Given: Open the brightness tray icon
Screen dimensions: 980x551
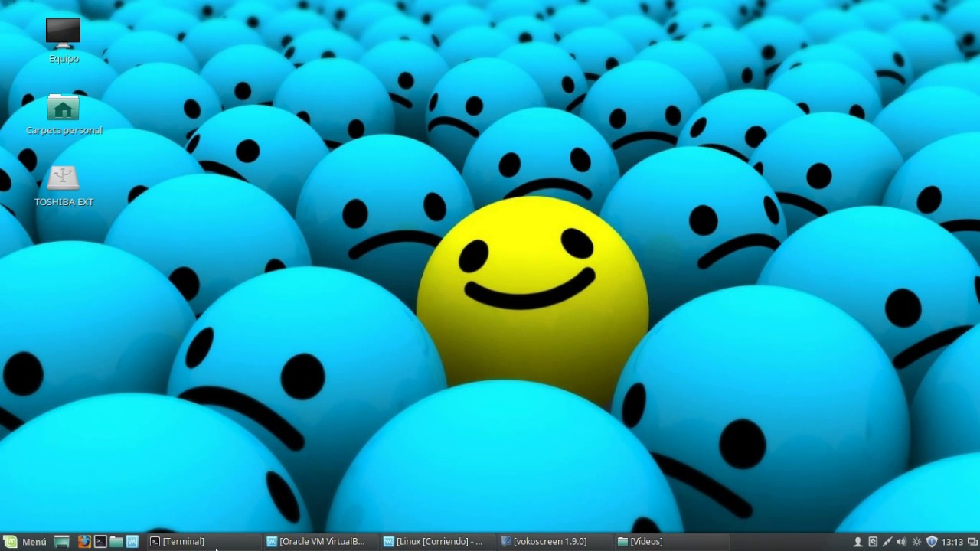Looking at the screenshot, I should 916,542.
